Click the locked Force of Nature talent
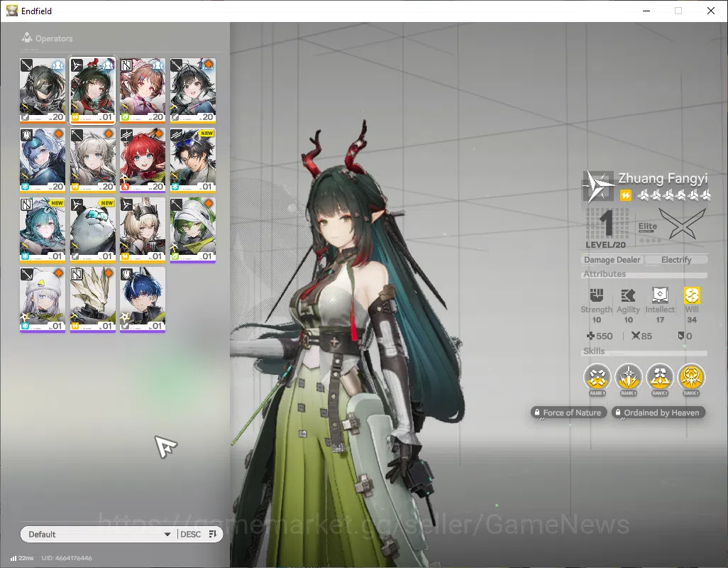Screen dimensions: 728x568 coord(568,413)
